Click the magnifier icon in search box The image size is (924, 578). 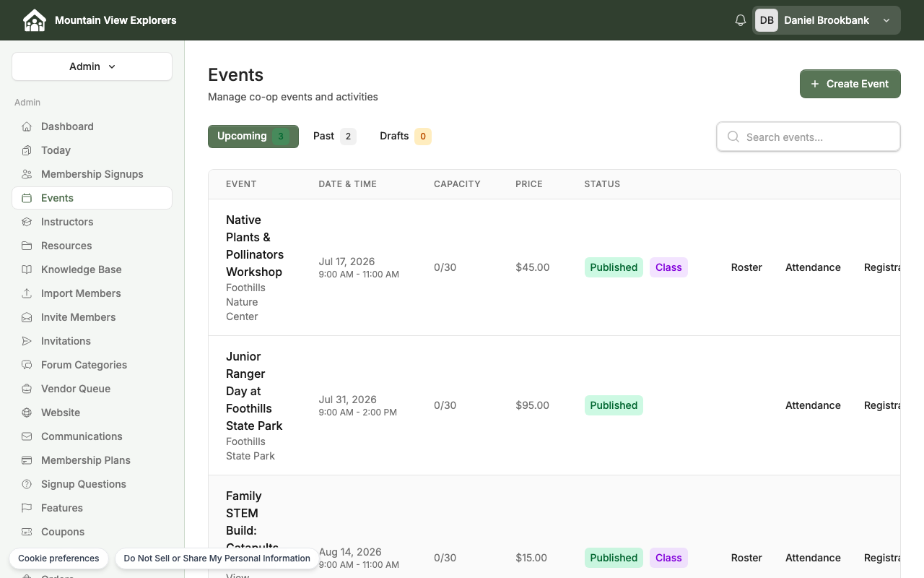point(733,137)
